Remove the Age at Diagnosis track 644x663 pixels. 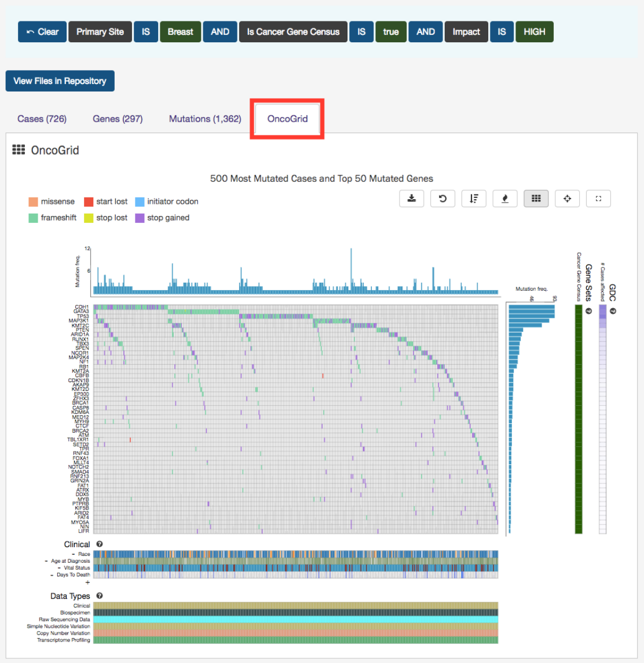point(46,561)
